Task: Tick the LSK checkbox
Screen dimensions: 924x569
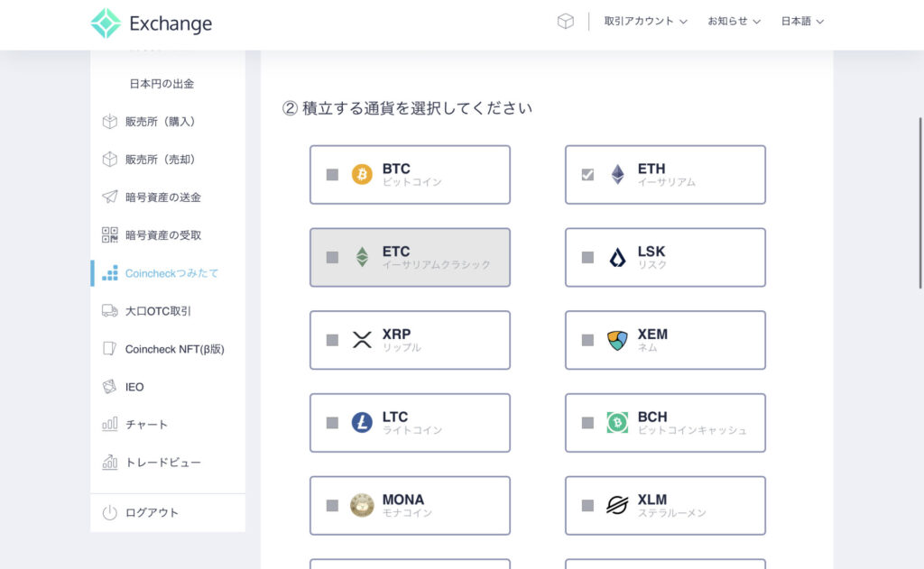Action: [587, 257]
